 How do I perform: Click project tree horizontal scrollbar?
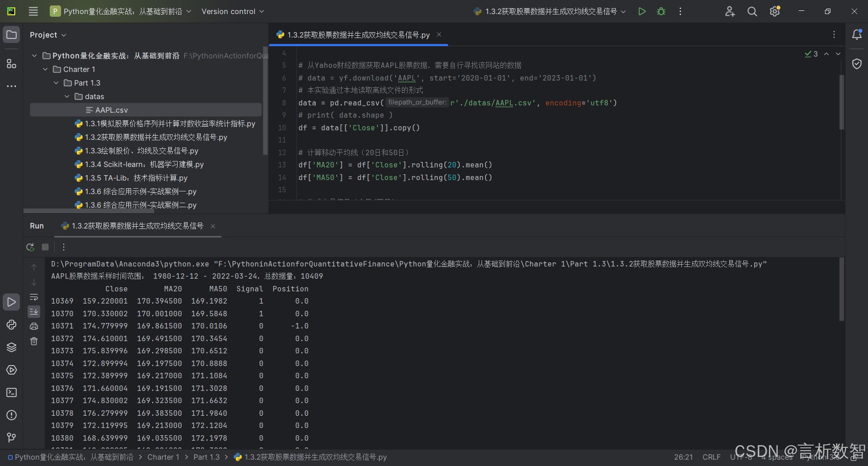point(89,211)
